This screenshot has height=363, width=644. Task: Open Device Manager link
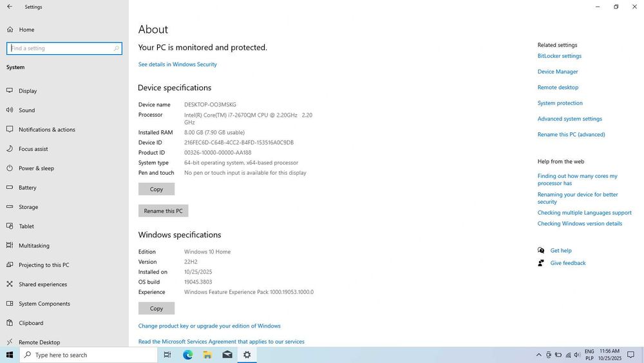[558, 72]
